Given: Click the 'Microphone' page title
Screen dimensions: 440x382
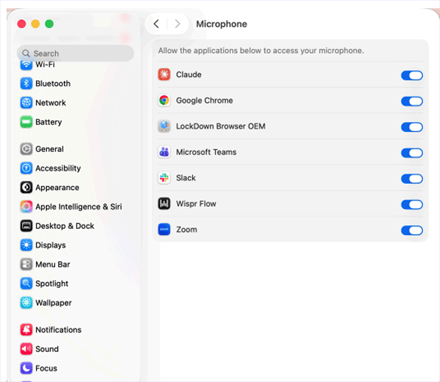Looking at the screenshot, I should [222, 24].
